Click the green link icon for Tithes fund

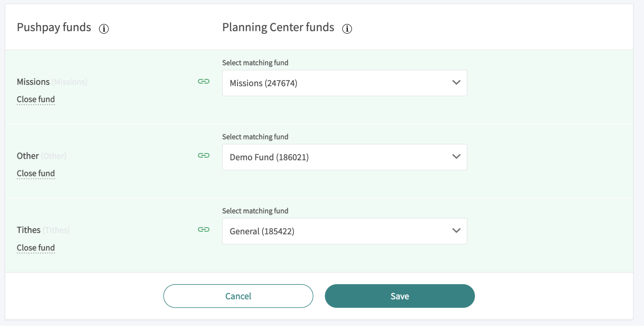(204, 230)
